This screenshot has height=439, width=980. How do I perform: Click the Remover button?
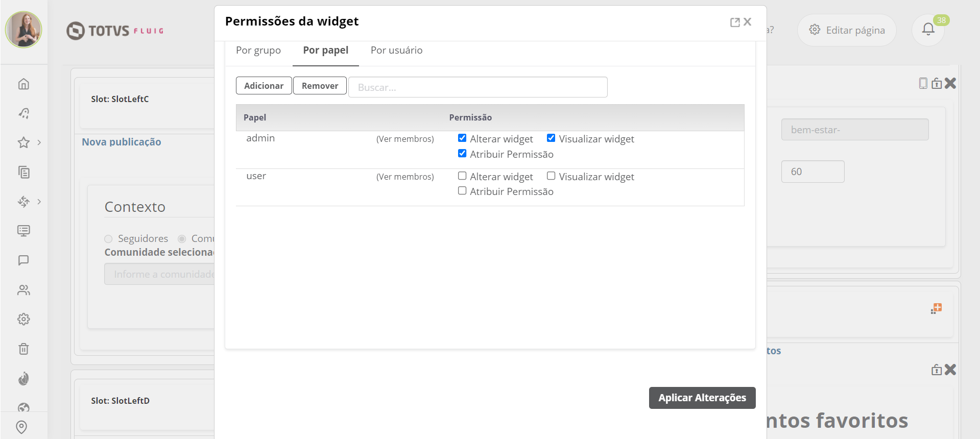click(x=320, y=86)
